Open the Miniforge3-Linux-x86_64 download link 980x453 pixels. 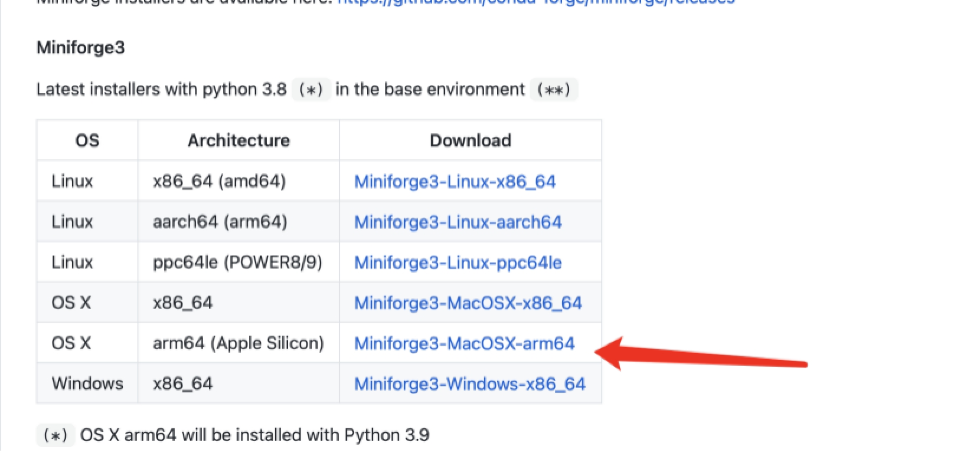click(455, 181)
